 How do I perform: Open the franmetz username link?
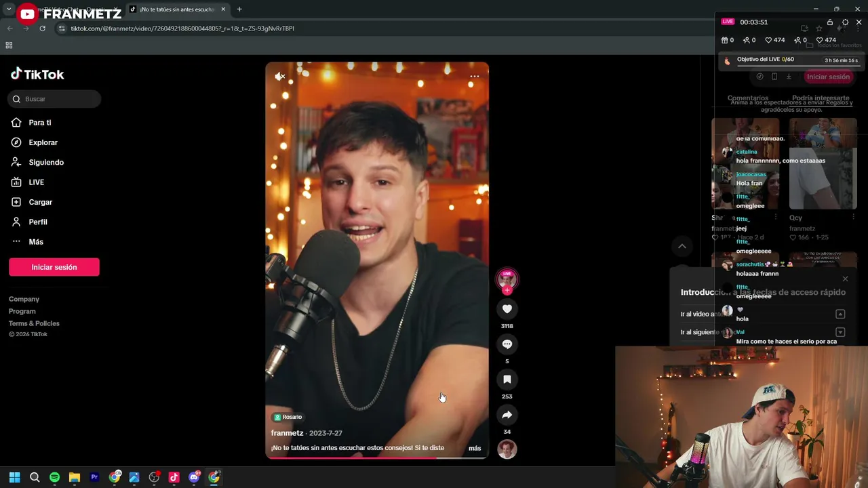coord(287,433)
